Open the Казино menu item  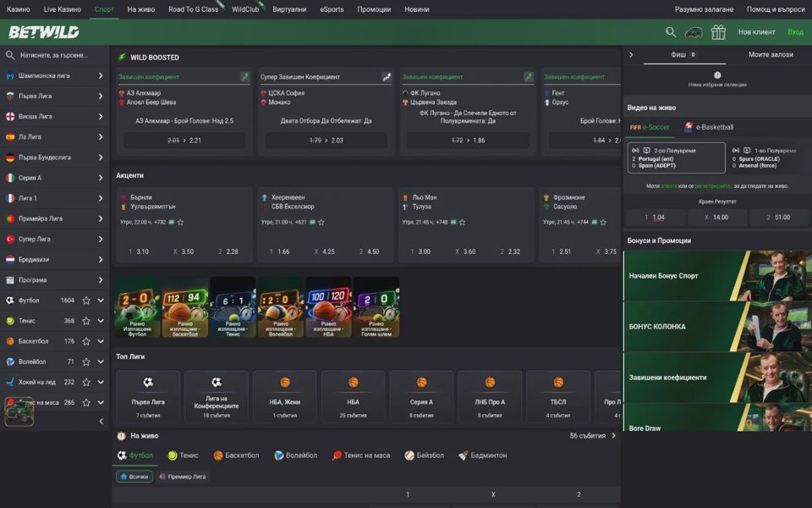point(18,9)
